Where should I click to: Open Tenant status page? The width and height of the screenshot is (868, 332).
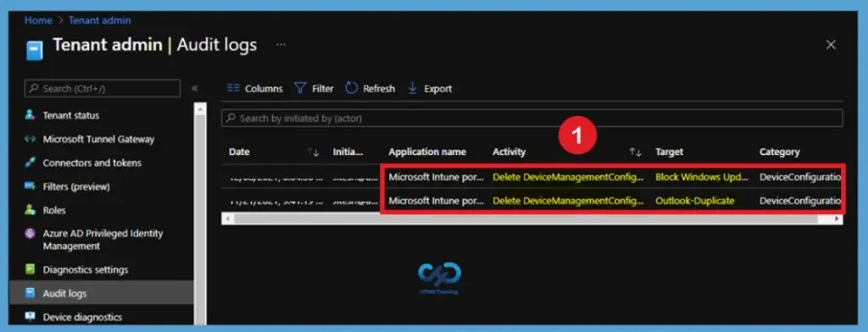(x=71, y=116)
